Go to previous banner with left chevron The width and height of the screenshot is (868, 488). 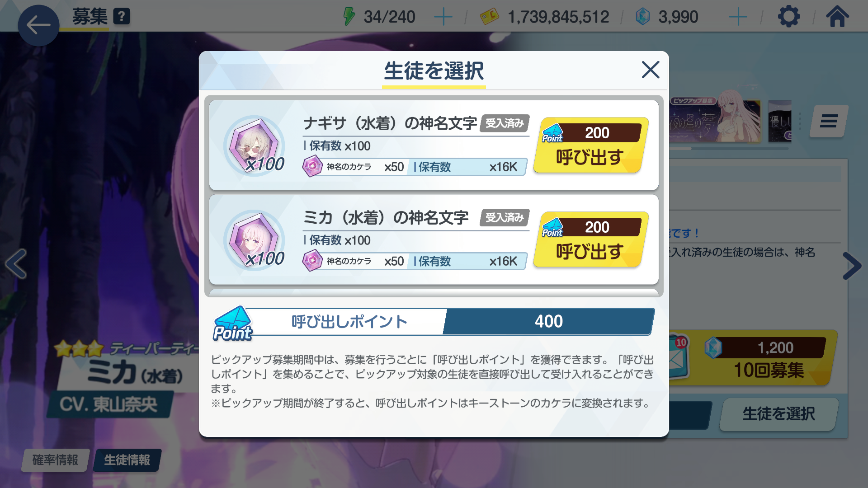[16, 264]
